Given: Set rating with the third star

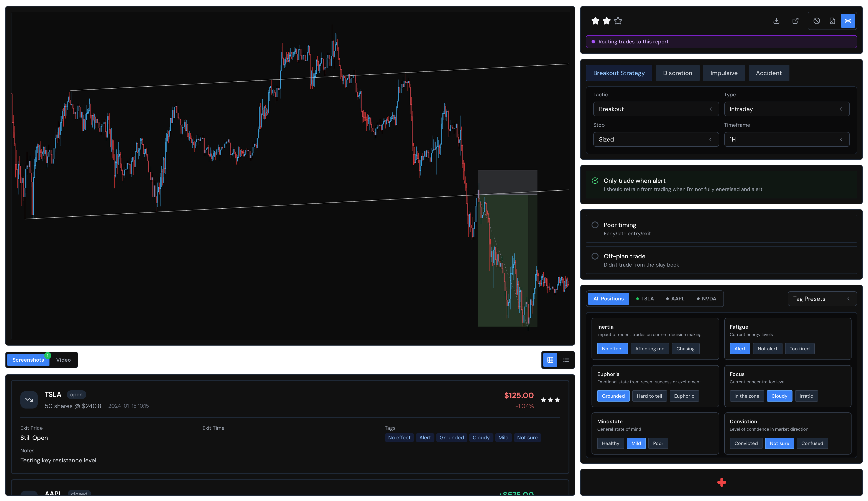Looking at the screenshot, I should [x=618, y=21].
